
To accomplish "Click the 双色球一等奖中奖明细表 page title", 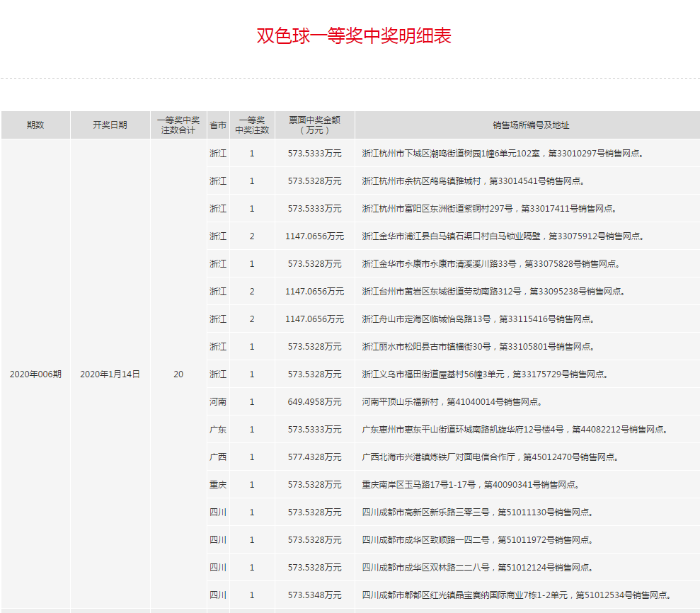I will [x=353, y=36].
